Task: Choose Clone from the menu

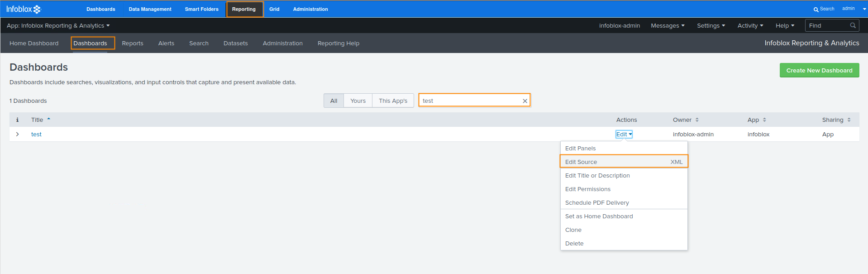Action: click(x=624, y=230)
